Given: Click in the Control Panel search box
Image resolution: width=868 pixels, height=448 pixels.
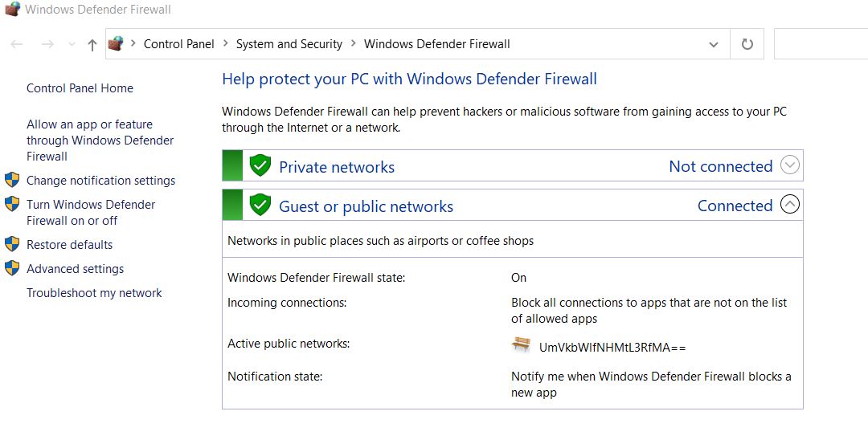Looking at the screenshot, I should coord(821,44).
